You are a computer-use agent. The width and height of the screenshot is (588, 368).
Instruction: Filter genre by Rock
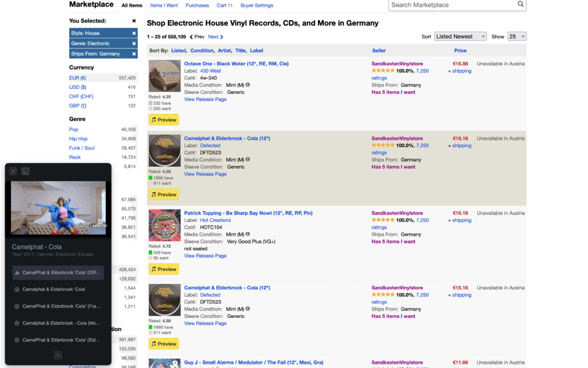pyautogui.click(x=75, y=157)
